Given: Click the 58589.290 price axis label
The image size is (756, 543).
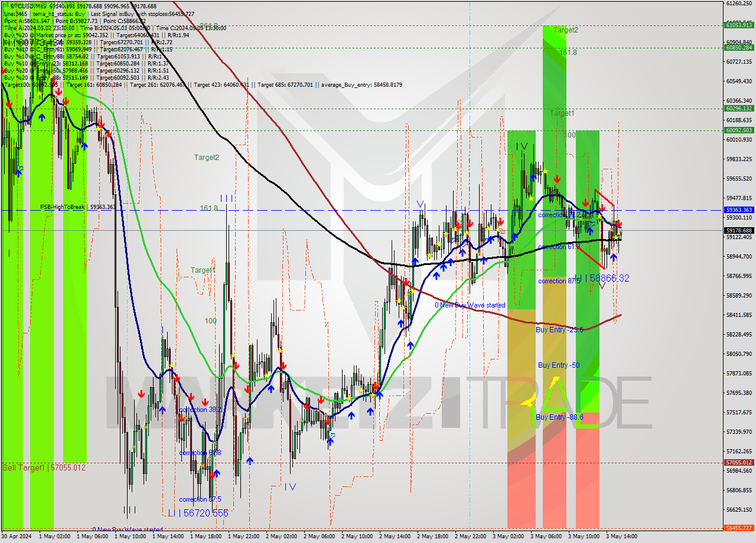Looking at the screenshot, I should 739,295.
